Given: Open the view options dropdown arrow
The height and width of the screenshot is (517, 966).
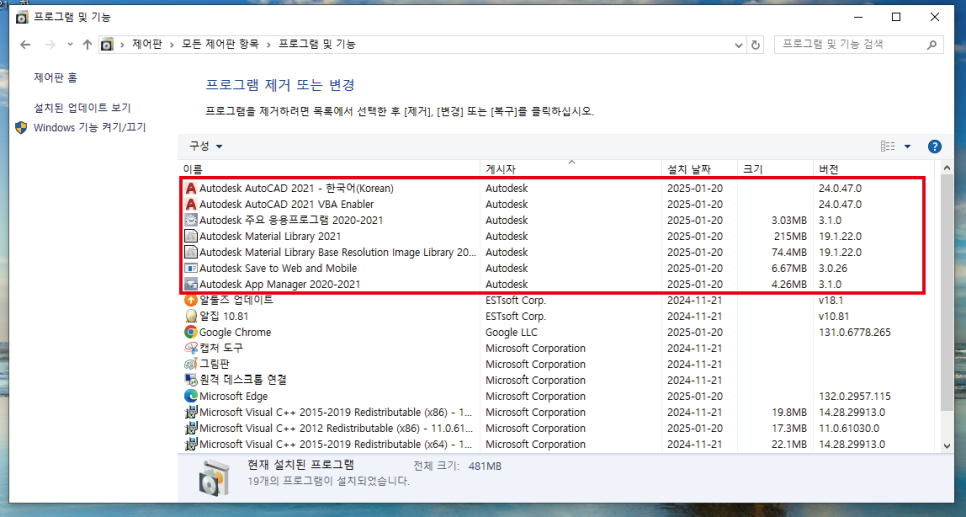Looking at the screenshot, I should (907, 147).
